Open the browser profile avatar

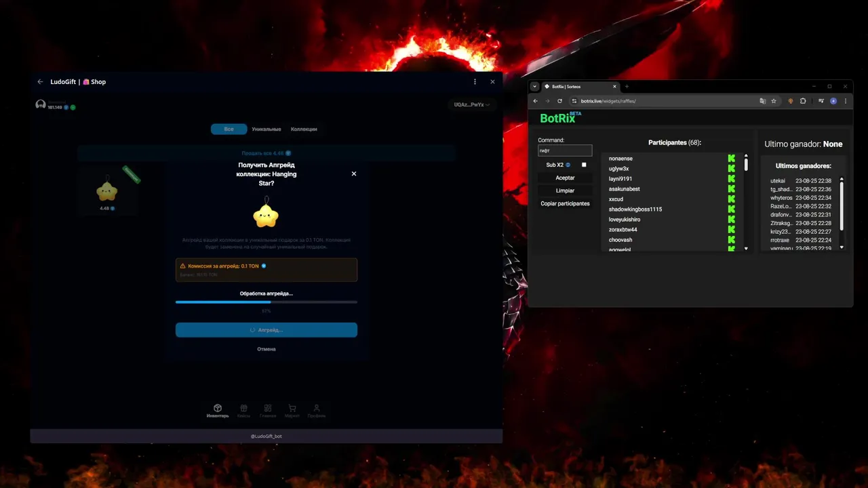(x=833, y=101)
